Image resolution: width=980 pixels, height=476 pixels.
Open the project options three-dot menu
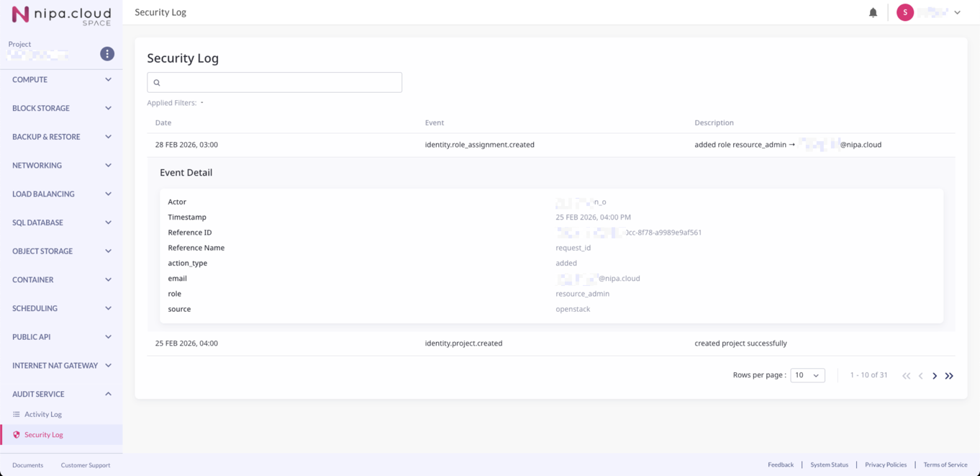coord(107,54)
